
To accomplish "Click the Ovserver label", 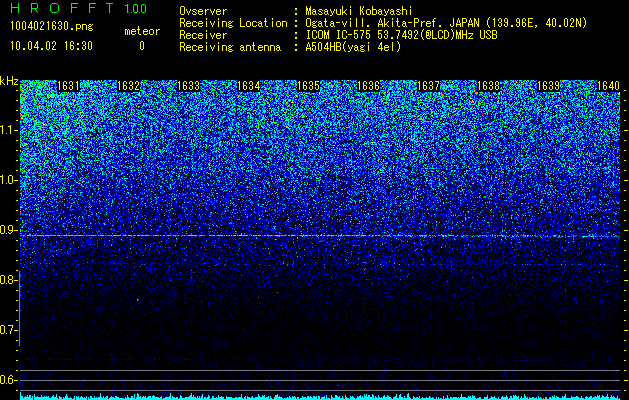I will tap(203, 11).
